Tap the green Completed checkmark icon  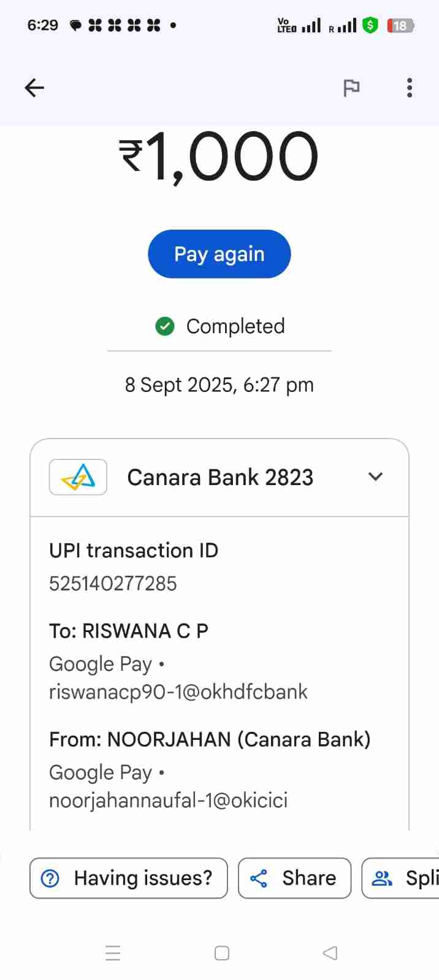(x=165, y=326)
